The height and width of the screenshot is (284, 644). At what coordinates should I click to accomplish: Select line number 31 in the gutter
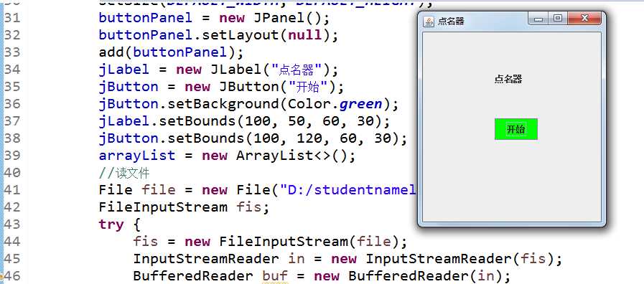click(x=12, y=18)
